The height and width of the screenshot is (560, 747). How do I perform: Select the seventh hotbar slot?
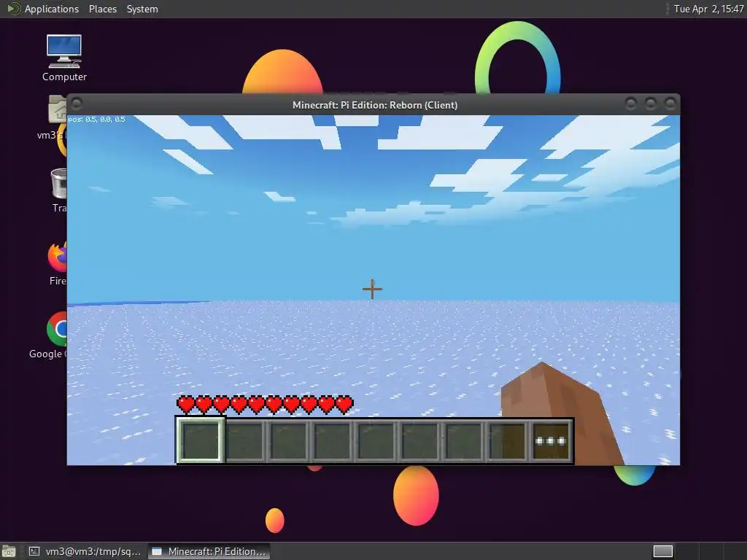463,441
